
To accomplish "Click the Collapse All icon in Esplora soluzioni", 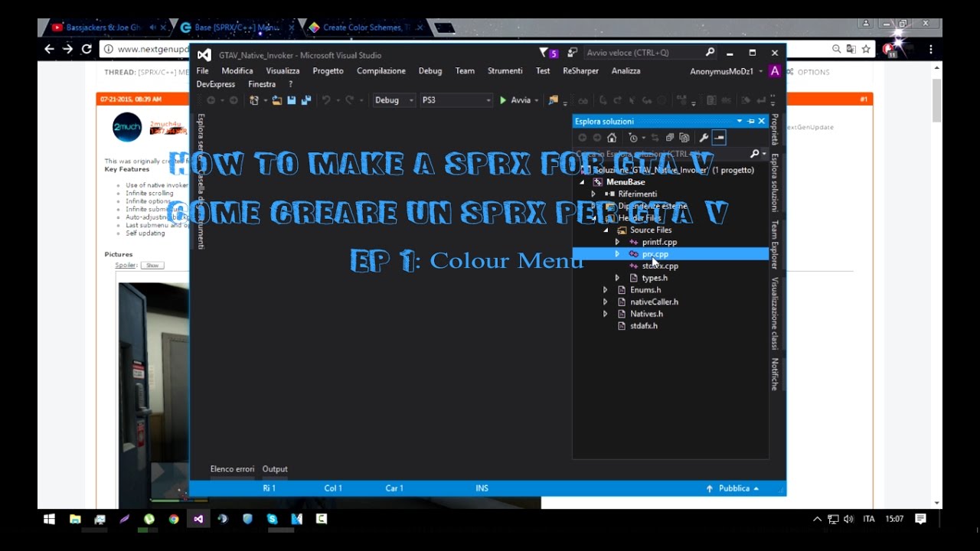I will [669, 138].
